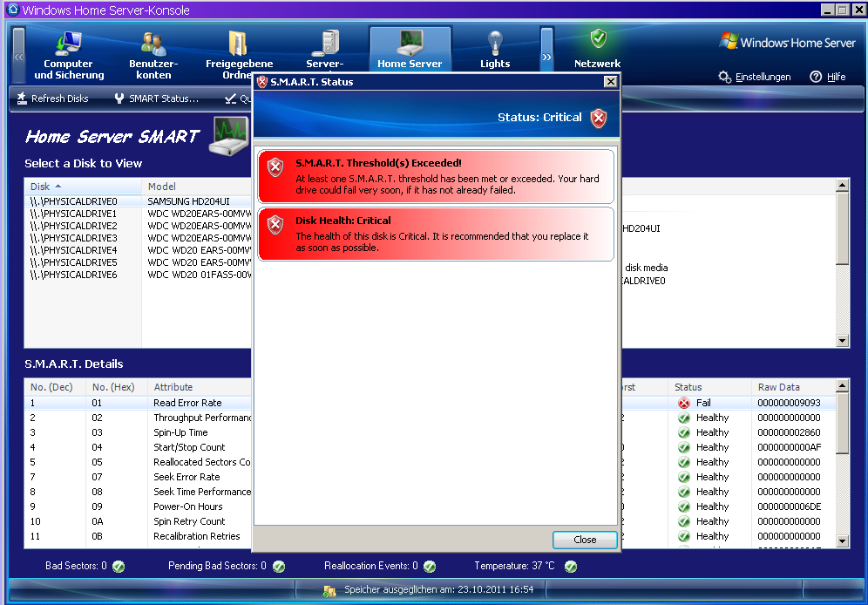Click the Status: Critical shield icon
The width and height of the screenshot is (868, 605).
(x=599, y=118)
